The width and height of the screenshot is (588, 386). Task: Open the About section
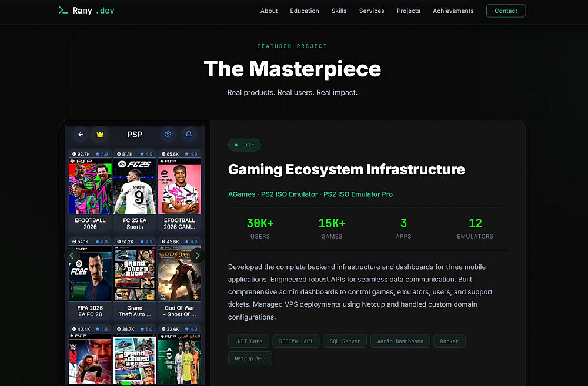click(x=269, y=11)
